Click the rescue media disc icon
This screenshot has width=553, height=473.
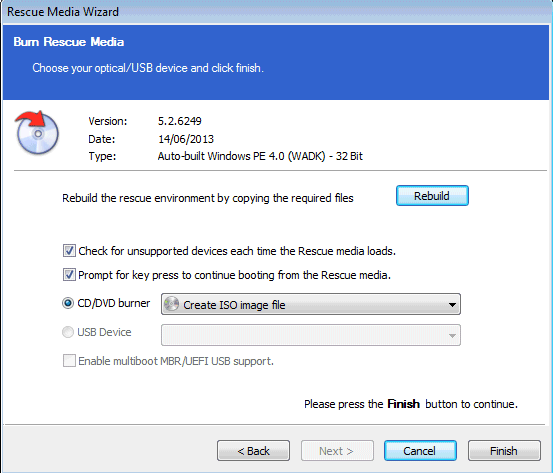point(37,132)
